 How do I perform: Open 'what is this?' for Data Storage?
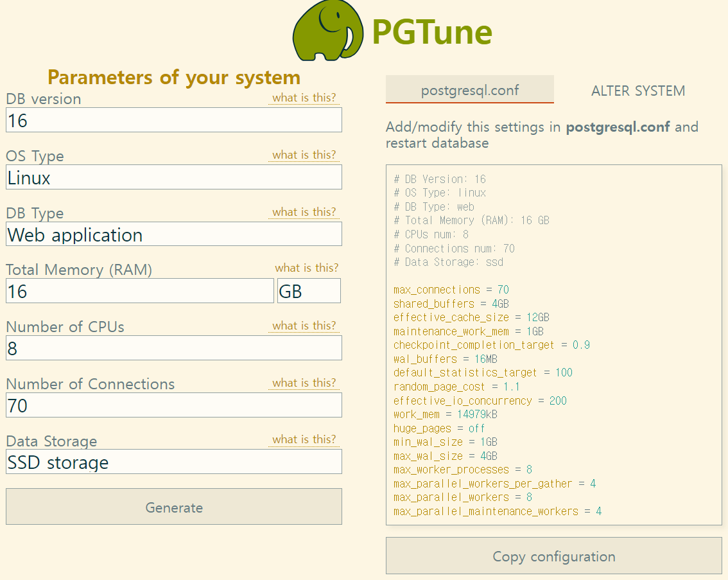coord(304,439)
